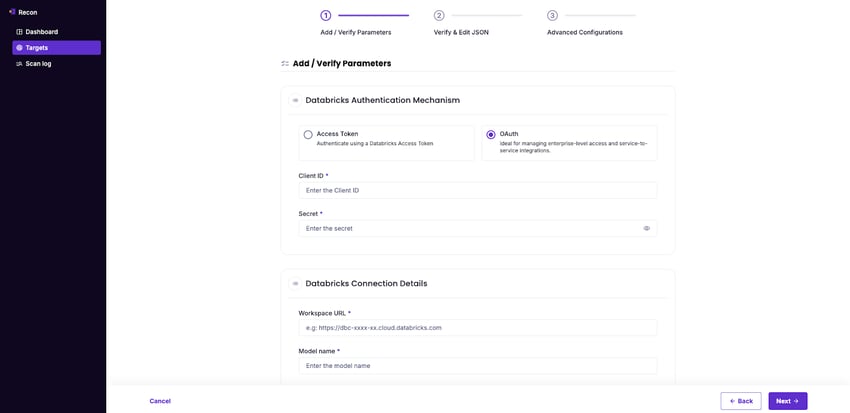
Task: Select the Access Token radio button
Action: click(308, 135)
